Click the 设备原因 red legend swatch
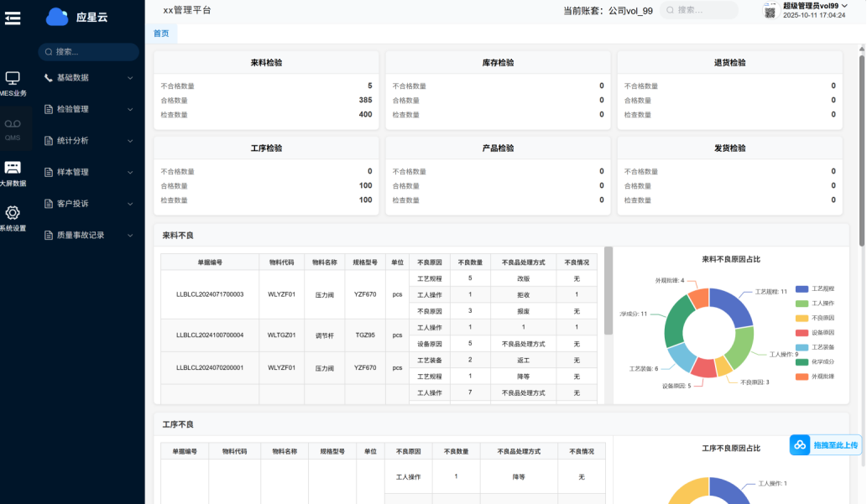Screen dimensions: 867x504 pyautogui.click(x=801, y=333)
